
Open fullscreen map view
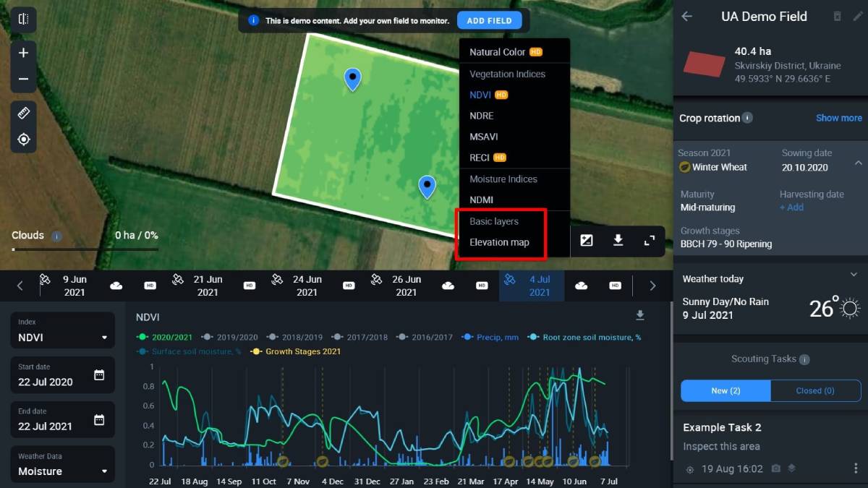click(x=650, y=241)
